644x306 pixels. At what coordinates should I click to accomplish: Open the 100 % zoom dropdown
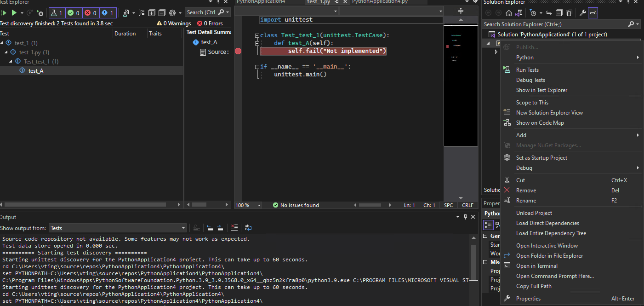click(259, 205)
